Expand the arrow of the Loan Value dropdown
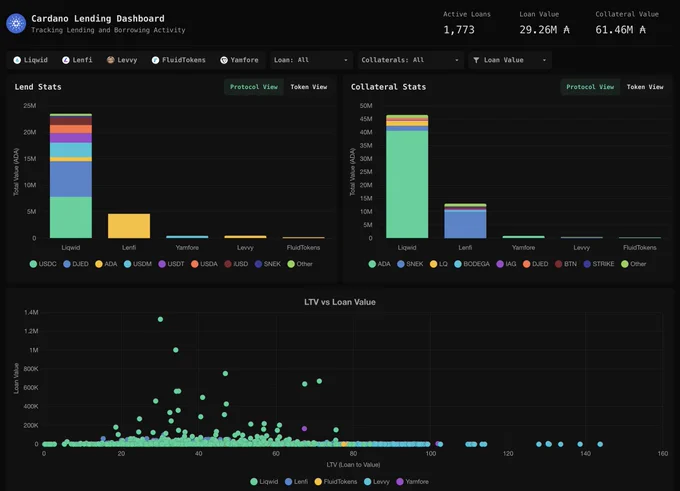 point(544,60)
